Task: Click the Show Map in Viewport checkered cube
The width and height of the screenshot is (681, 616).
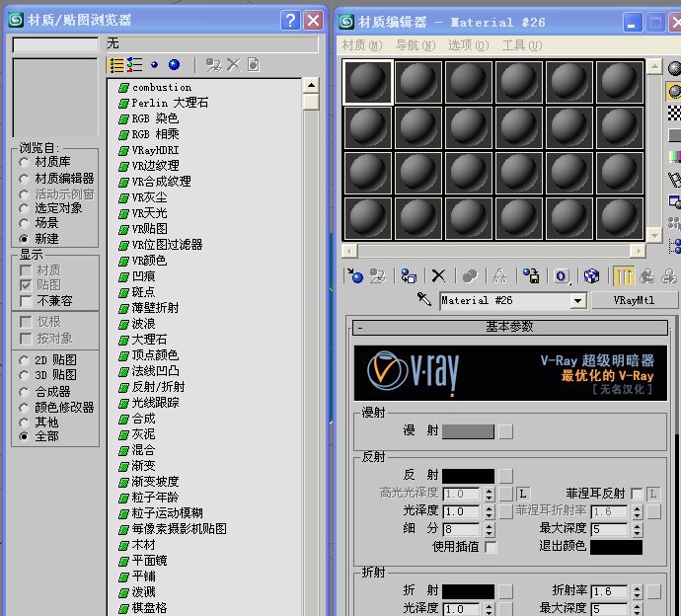Action: click(591, 275)
